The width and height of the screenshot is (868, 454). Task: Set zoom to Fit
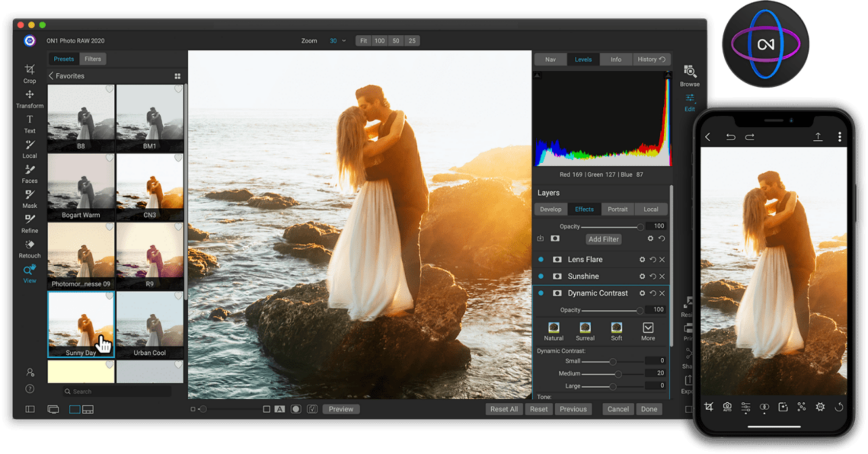coord(364,41)
